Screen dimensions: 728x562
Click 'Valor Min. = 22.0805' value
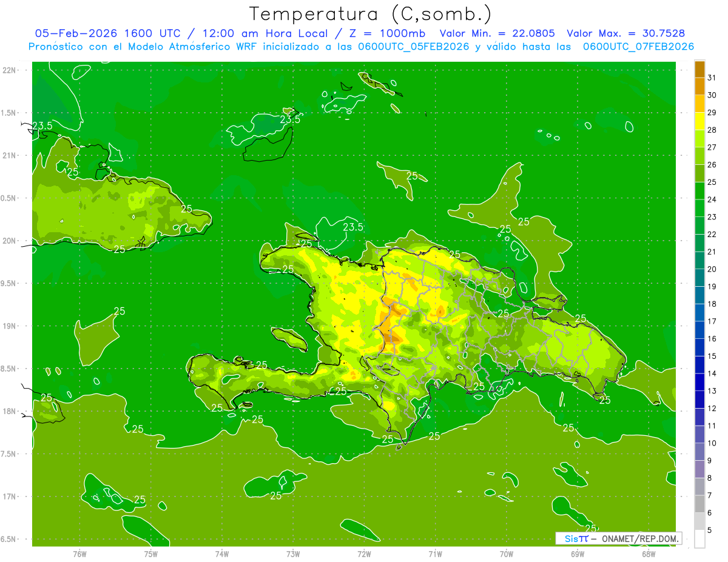coord(497,33)
